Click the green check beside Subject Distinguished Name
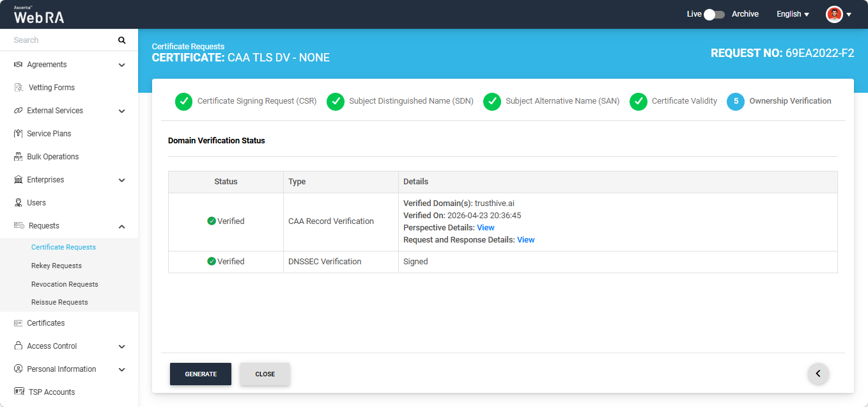Viewport: 868px width, 407px height. 336,102
